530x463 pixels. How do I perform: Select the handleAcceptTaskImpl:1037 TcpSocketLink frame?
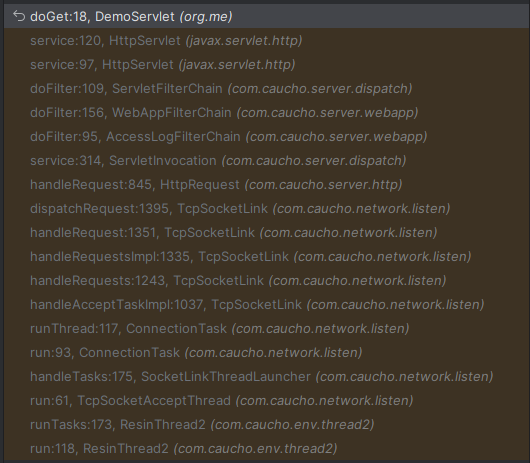[x=267, y=304]
